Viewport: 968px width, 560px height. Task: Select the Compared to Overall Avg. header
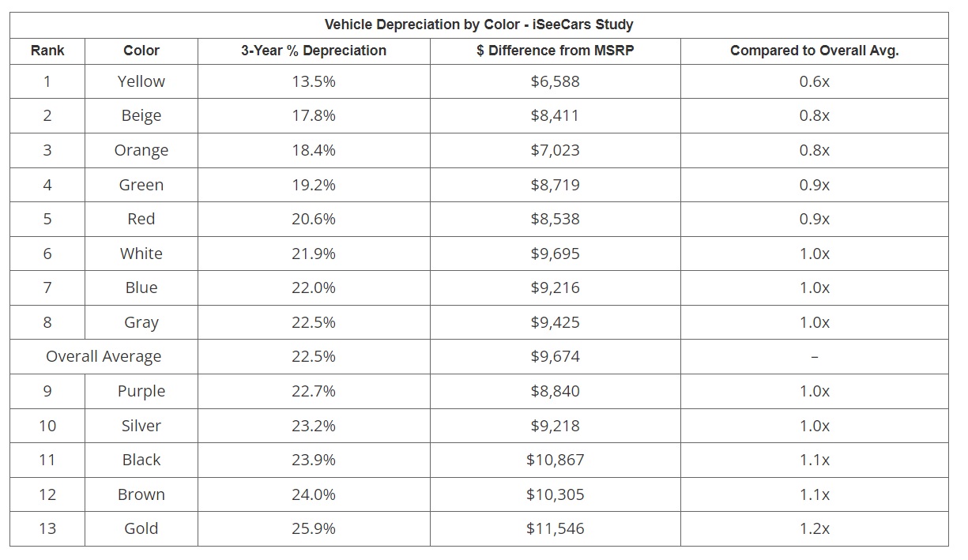pyautogui.click(x=814, y=51)
